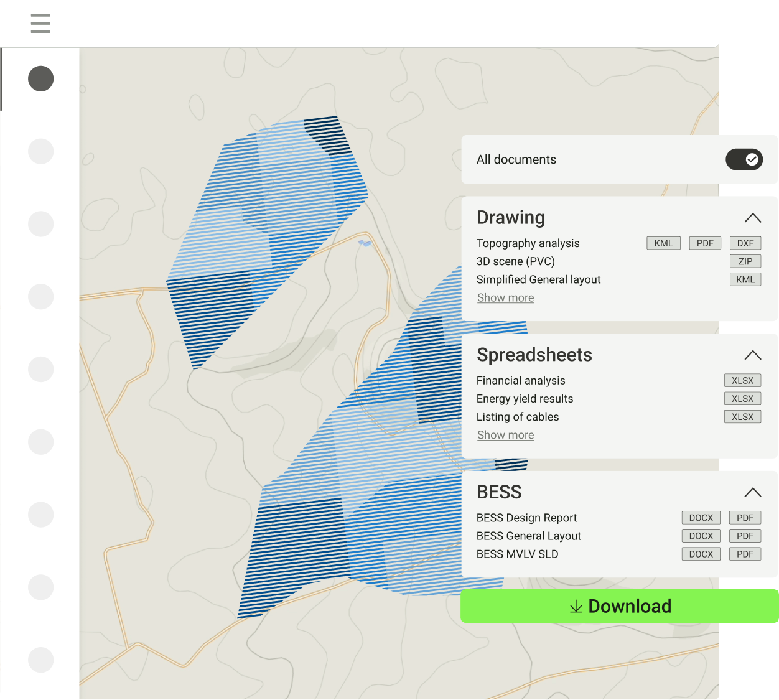
Task: Select ZIP for 3D scene (PVC)
Action: point(745,261)
